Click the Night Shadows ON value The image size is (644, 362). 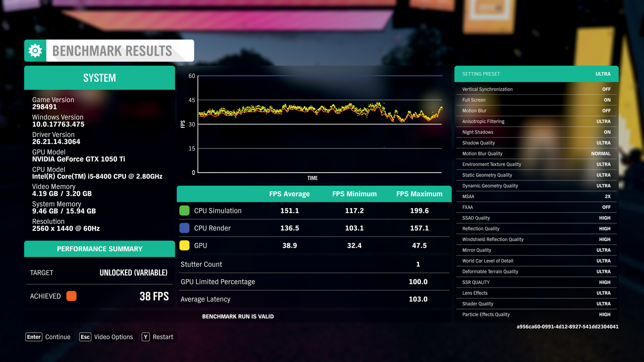click(x=607, y=132)
